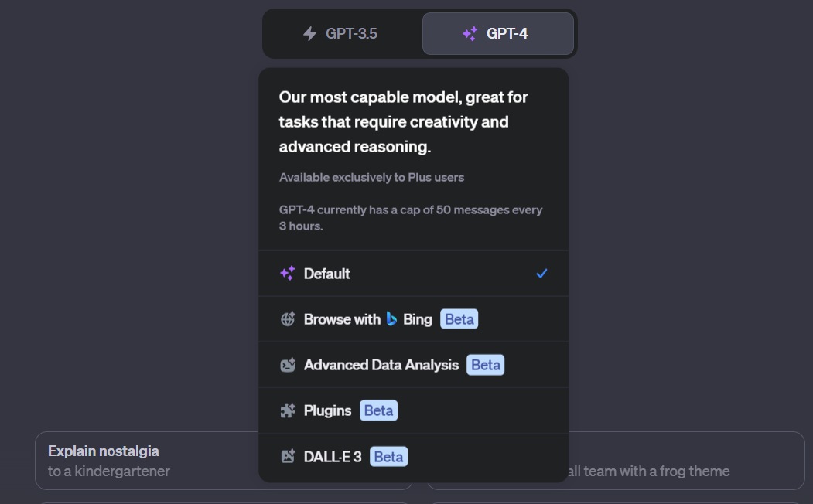Open the GPT-4 model tab
The height and width of the screenshot is (504, 813).
click(x=497, y=34)
